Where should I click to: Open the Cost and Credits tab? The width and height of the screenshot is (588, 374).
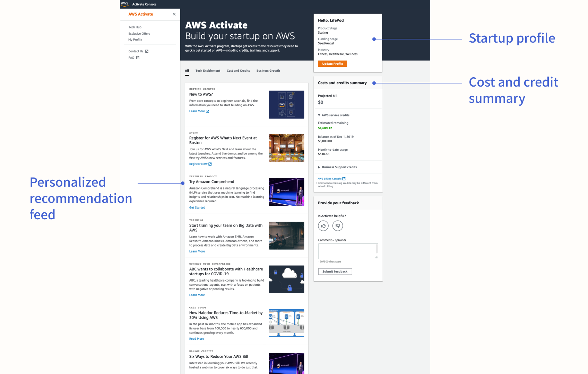click(238, 70)
